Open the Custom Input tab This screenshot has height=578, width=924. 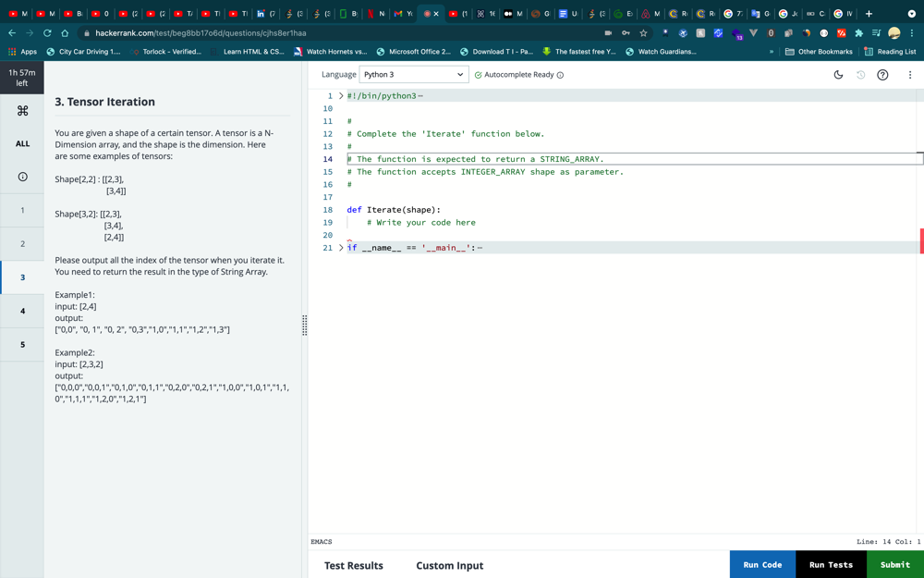[450, 566]
